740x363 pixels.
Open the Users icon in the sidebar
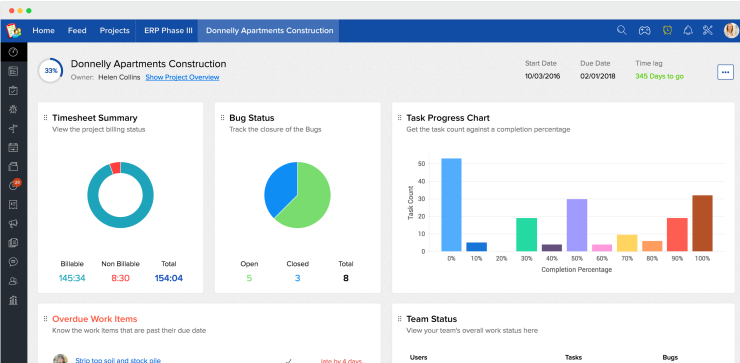coord(13,281)
